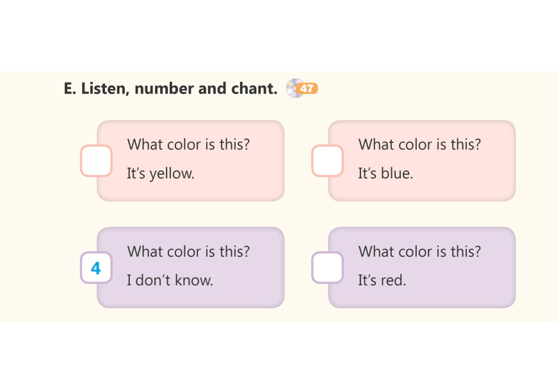559x392 pixels.
Task: Click the "It's blue." answer text
Action: pyautogui.click(x=385, y=173)
